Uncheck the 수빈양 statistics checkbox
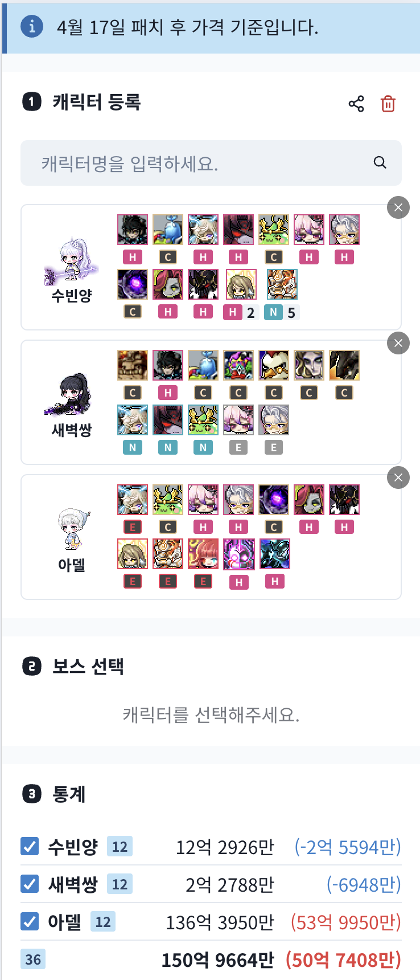 coord(30,847)
